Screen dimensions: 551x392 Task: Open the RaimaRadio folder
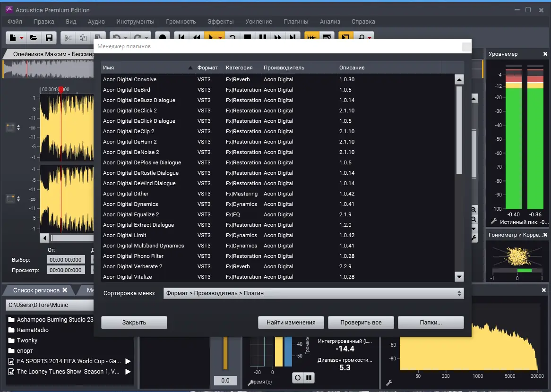coord(28,330)
